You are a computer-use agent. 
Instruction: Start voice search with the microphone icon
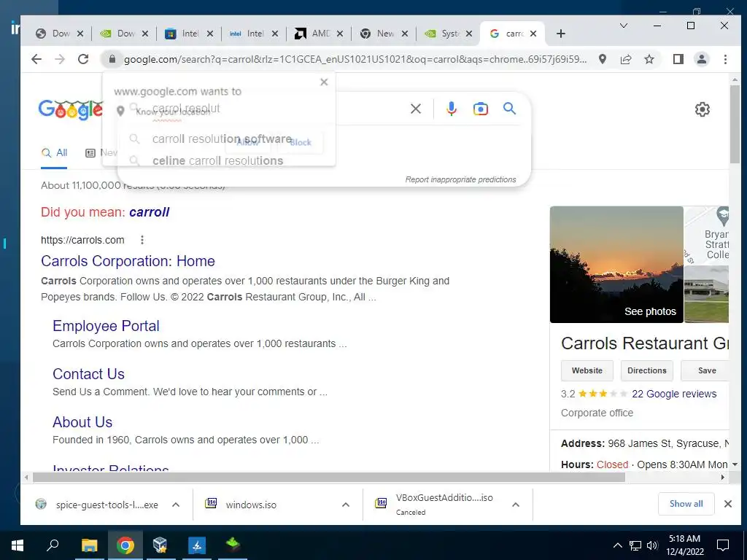(x=451, y=109)
